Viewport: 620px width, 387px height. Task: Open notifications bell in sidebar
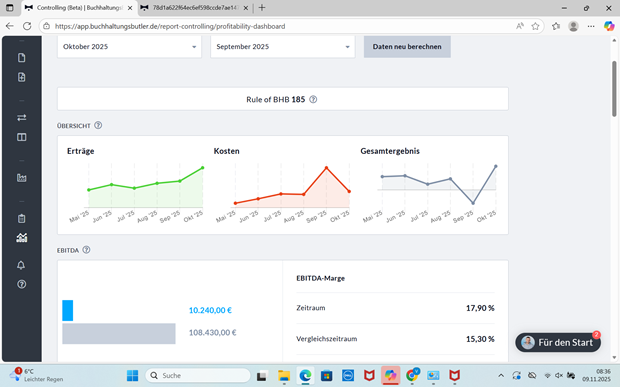tap(21, 265)
